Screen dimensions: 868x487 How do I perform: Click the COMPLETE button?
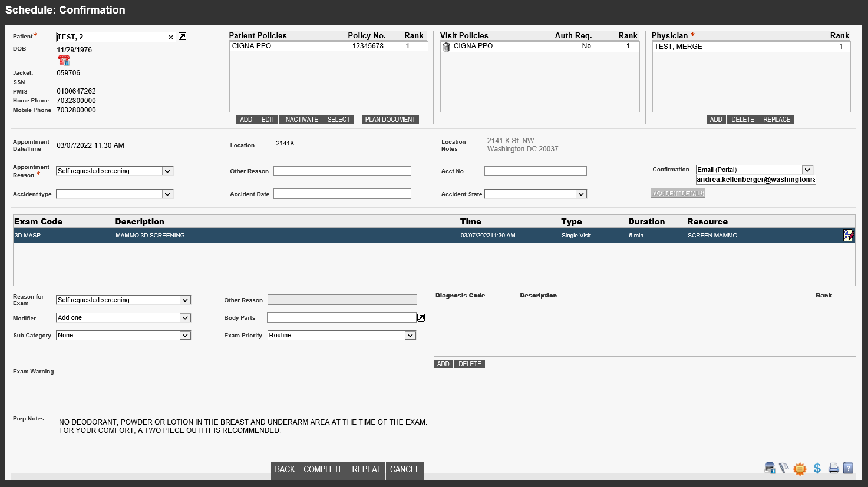coord(324,469)
